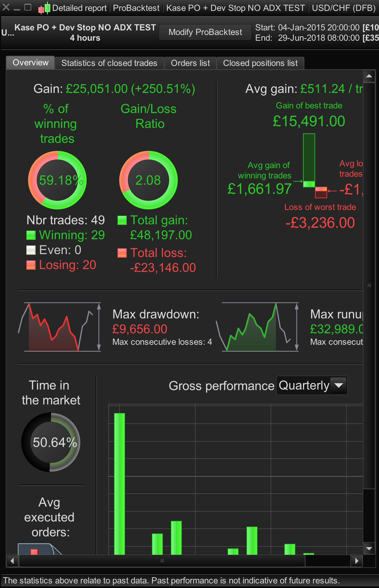Click the Gain/Loss Ratio donut chart
This screenshot has height=588, width=379.
coord(149,180)
